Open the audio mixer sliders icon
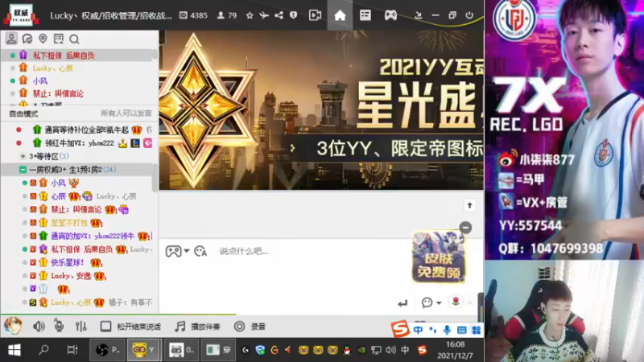 click(x=81, y=327)
